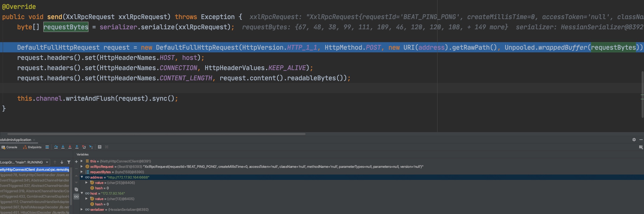Image resolution: width=644 pixels, height=214 pixels.
Task: Go to next frame with down arrow
Action: point(62,162)
